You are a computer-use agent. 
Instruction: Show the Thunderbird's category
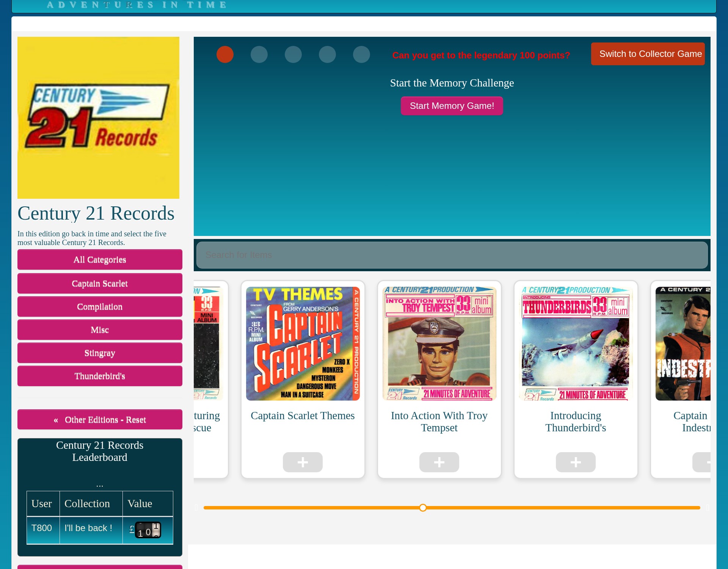[100, 376]
